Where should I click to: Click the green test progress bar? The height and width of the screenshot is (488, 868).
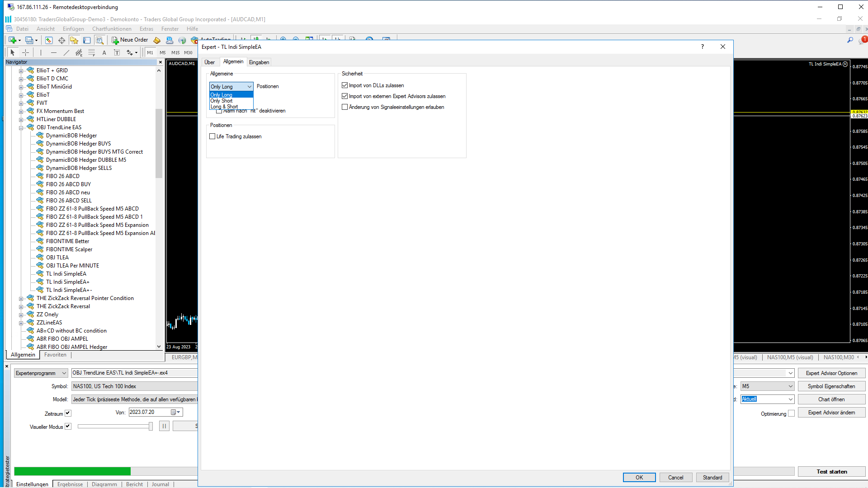[x=72, y=471]
